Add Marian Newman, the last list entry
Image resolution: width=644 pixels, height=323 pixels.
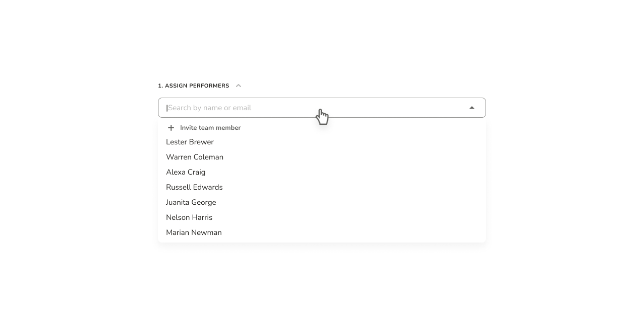pyautogui.click(x=322, y=232)
